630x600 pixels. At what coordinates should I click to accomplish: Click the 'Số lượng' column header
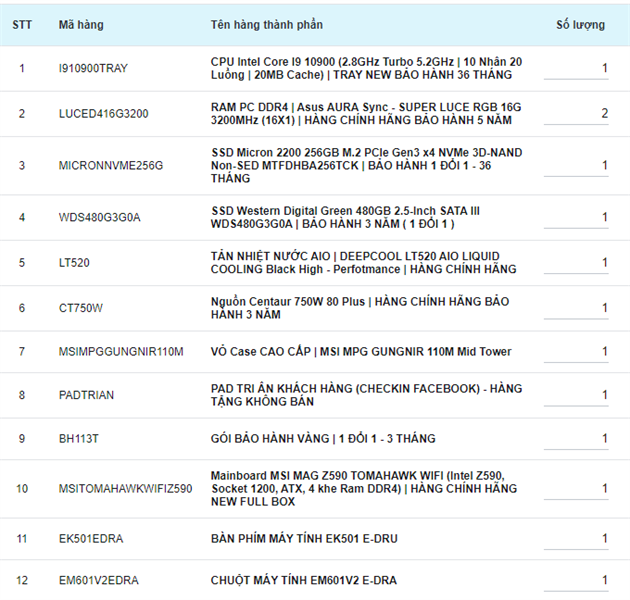580,24
